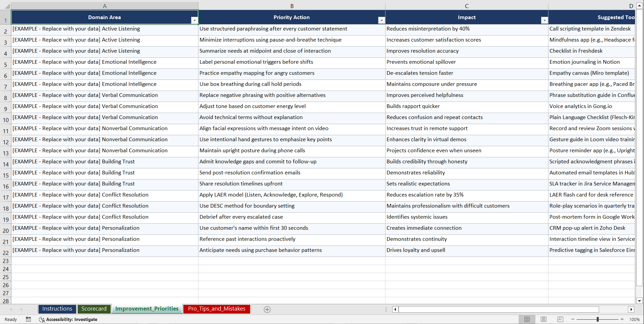Switch to the Scorecard tab

pyautogui.click(x=94, y=309)
